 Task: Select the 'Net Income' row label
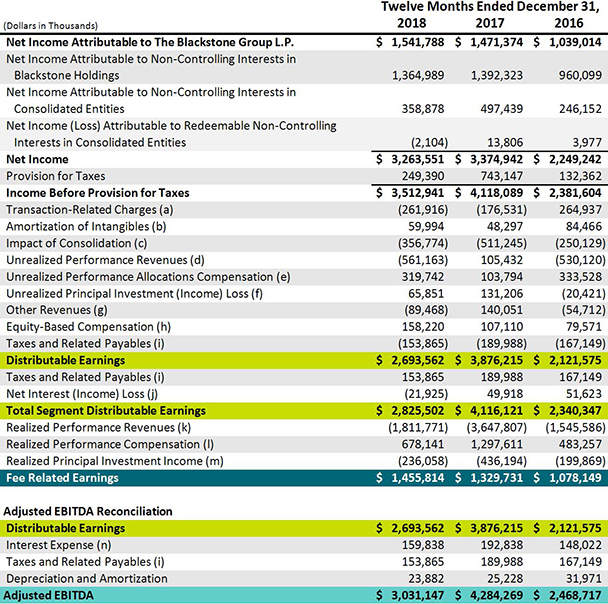click(x=37, y=159)
